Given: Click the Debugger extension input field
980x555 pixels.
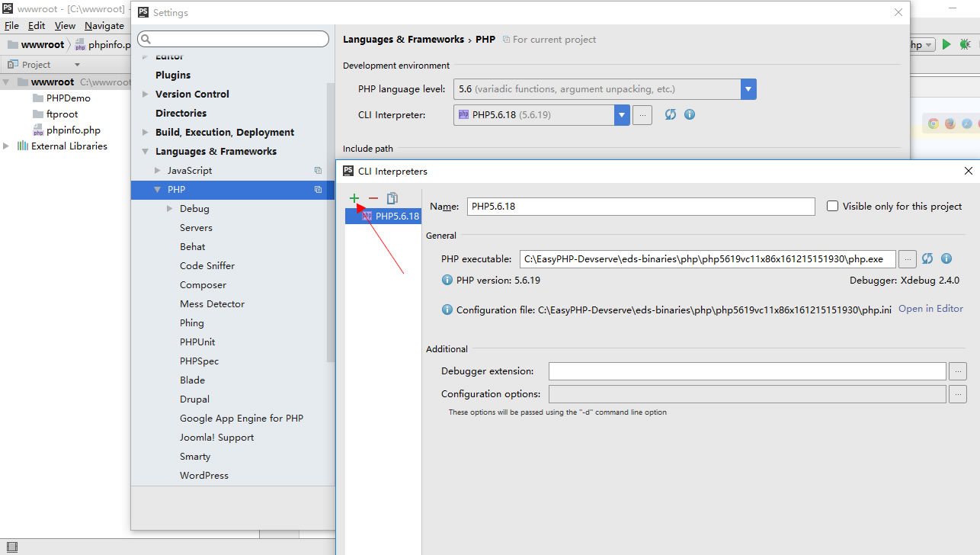Looking at the screenshot, I should [x=748, y=371].
